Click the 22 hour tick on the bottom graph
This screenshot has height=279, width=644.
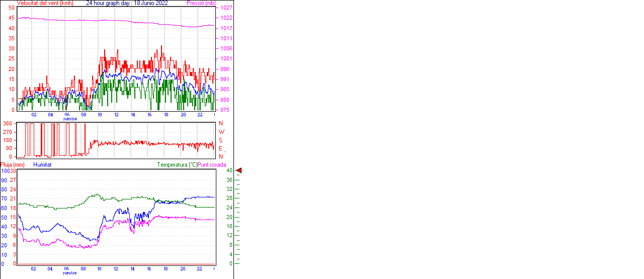[x=199, y=268]
